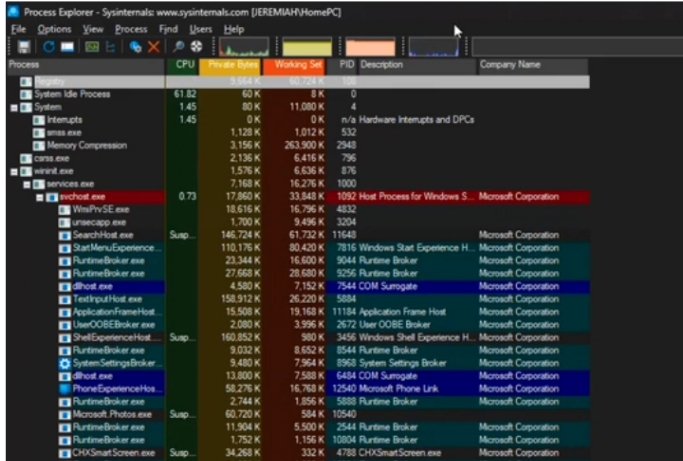Select the Find Window's Process crosshair icon
The height and width of the screenshot is (461, 683).
[x=196, y=47]
